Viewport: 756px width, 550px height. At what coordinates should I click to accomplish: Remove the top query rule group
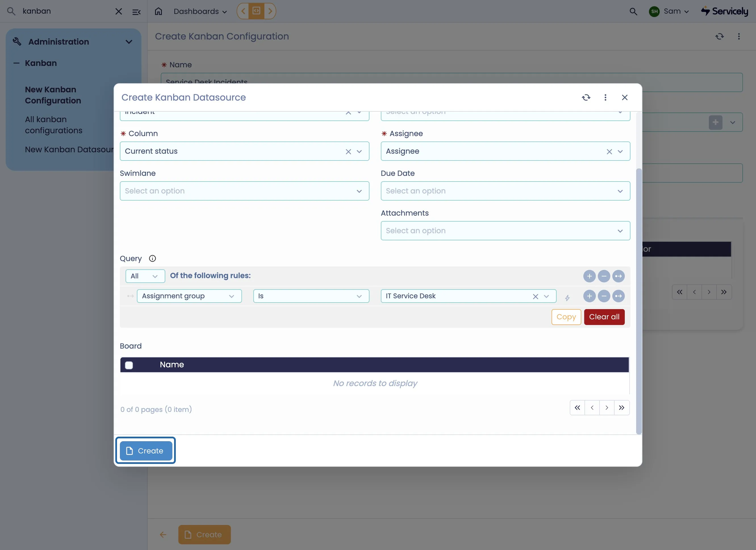pos(604,276)
